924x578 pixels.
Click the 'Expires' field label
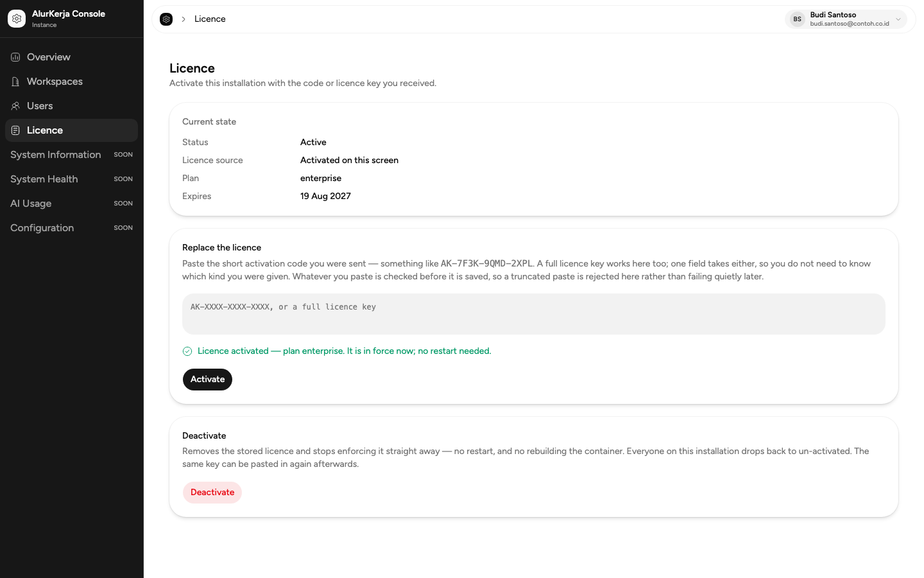(x=196, y=197)
